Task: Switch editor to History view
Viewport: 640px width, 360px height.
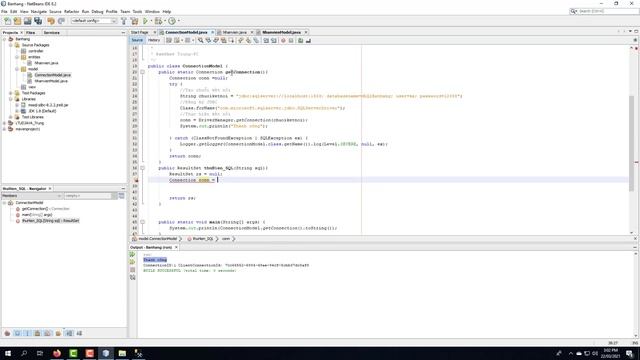Action: (154, 40)
